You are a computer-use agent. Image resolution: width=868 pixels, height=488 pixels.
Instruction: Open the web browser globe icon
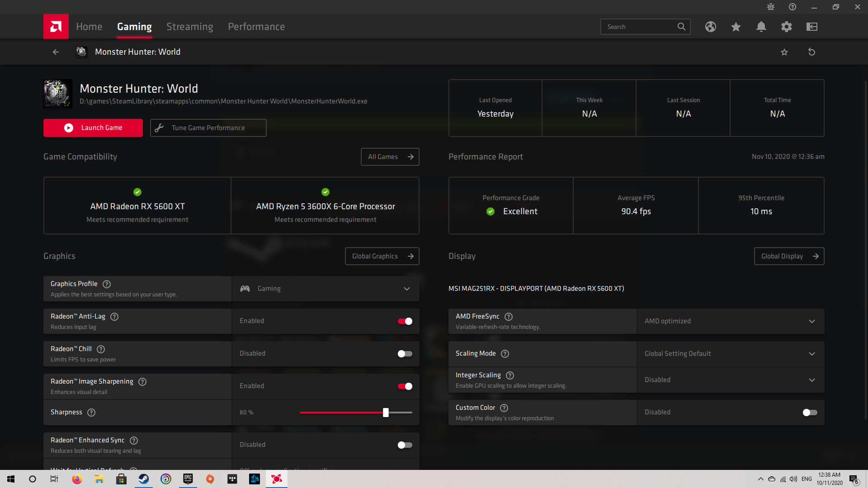click(711, 27)
